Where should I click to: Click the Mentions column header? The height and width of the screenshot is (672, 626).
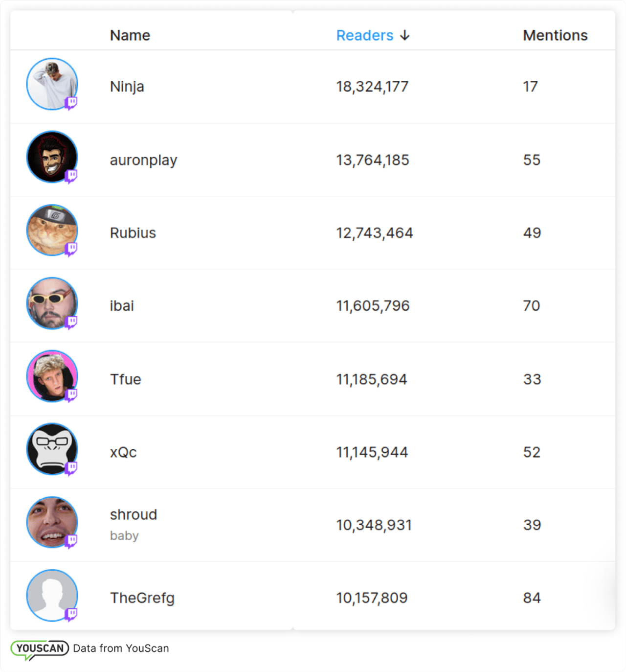click(556, 35)
